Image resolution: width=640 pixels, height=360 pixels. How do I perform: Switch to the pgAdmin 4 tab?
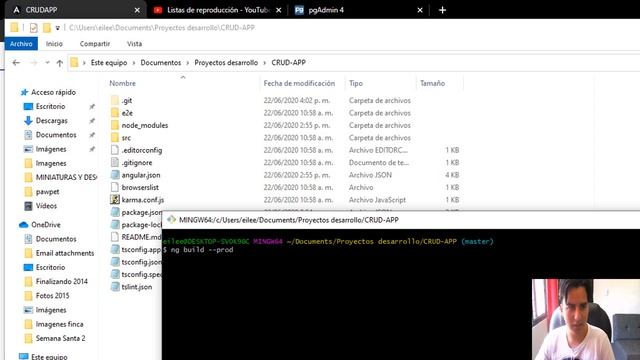(x=359, y=10)
